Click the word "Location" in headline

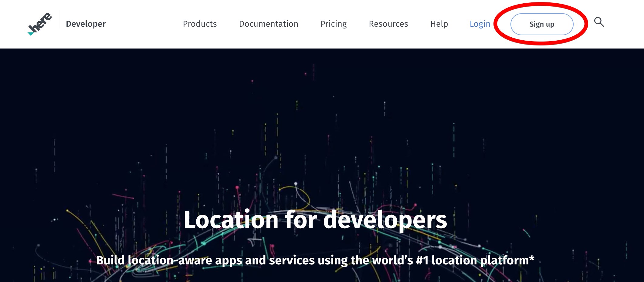231,220
